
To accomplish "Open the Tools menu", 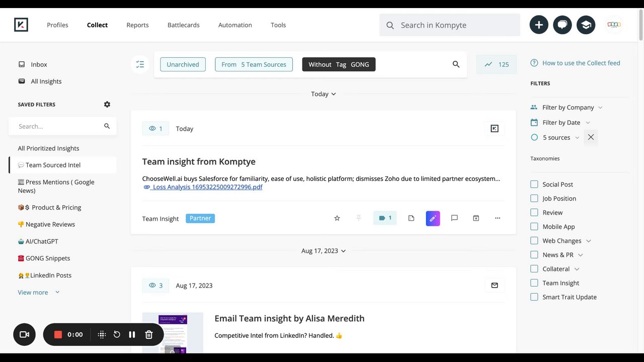I will (278, 25).
